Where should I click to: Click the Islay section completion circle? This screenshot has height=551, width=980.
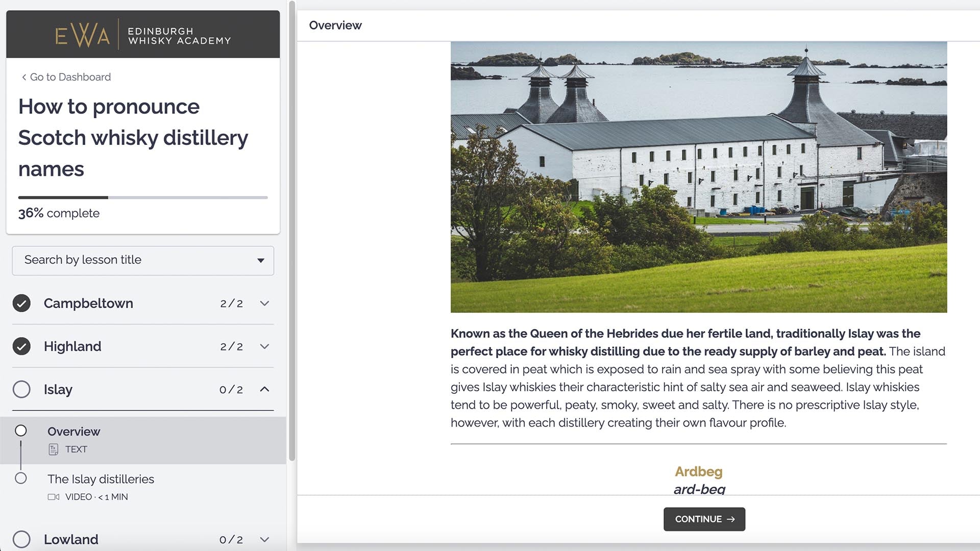(21, 389)
